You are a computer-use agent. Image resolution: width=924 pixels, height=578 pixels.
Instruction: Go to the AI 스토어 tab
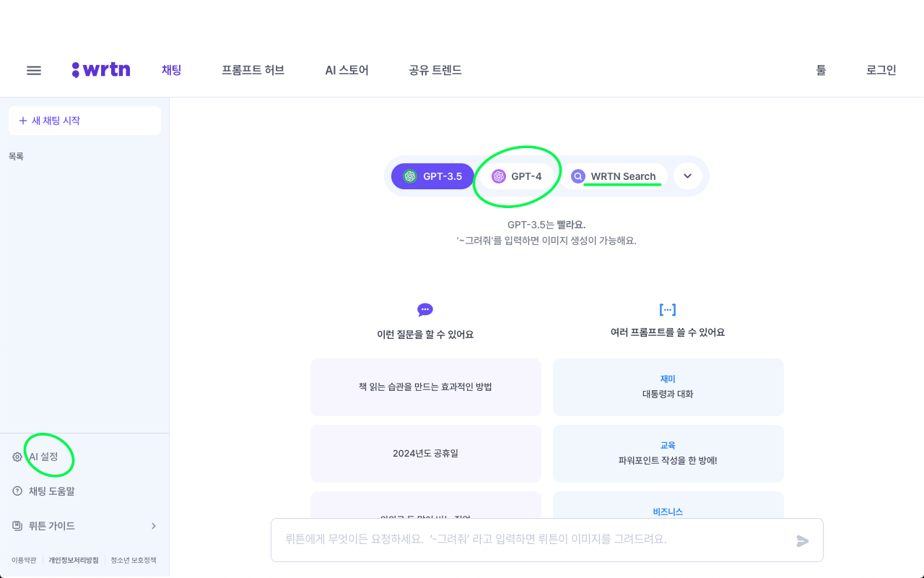[x=346, y=70]
